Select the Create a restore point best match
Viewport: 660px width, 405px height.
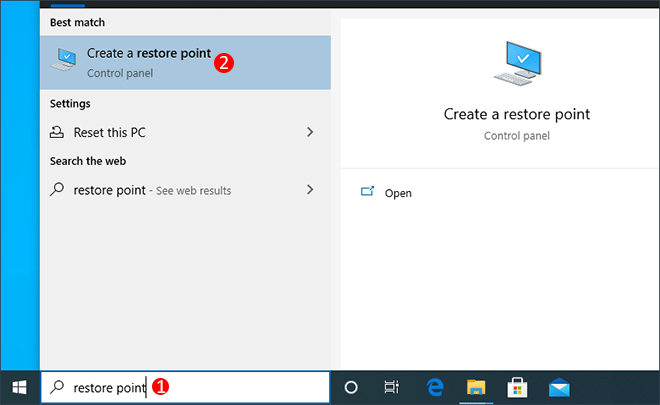pyautogui.click(x=185, y=62)
